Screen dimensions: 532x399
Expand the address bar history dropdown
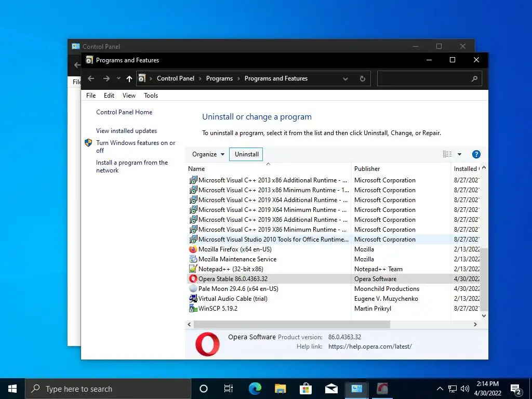tap(345, 79)
